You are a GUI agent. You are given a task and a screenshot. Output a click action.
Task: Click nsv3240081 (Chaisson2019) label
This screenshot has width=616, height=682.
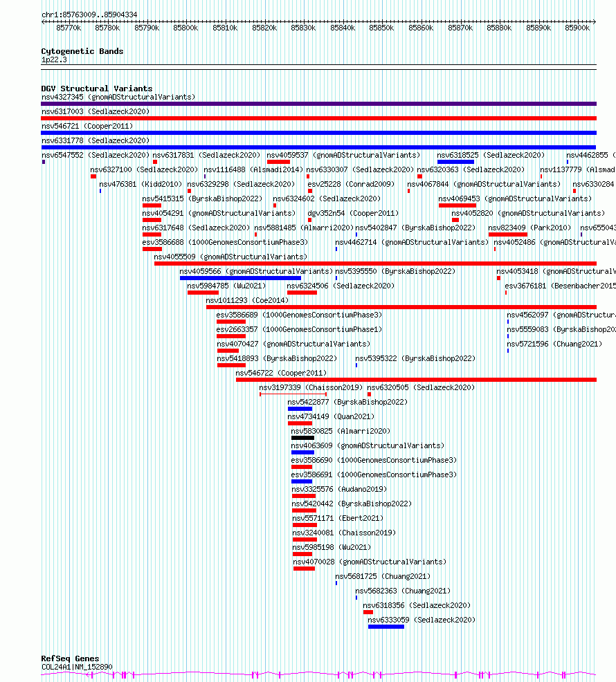tap(344, 533)
